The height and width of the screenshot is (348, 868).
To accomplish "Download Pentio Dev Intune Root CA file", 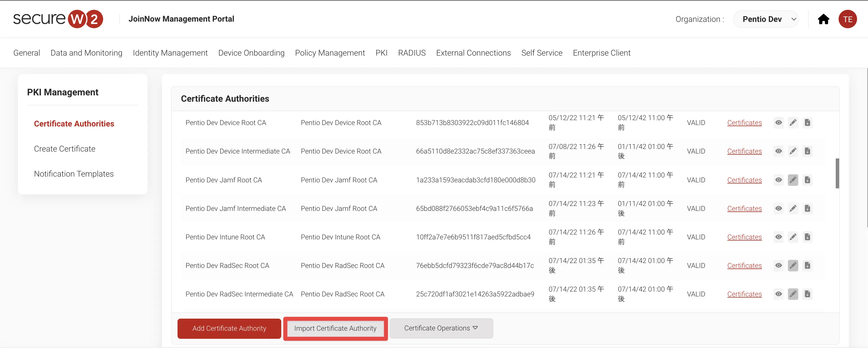I will point(807,237).
